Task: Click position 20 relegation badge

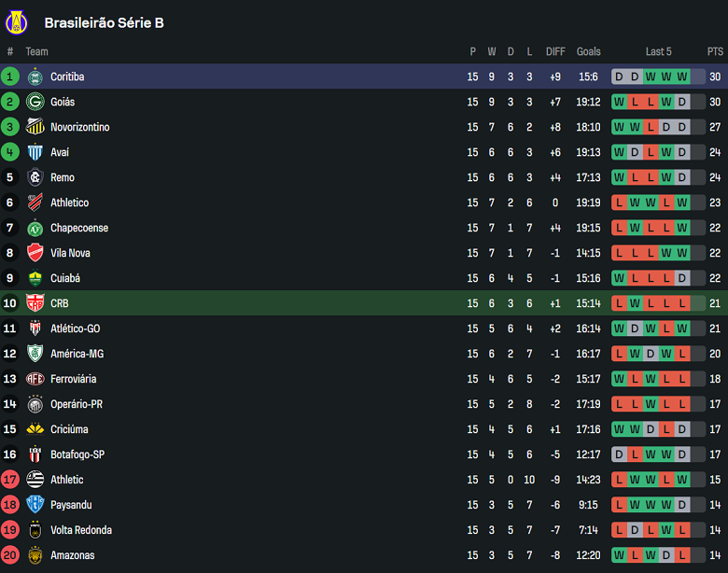Action: [x=10, y=555]
